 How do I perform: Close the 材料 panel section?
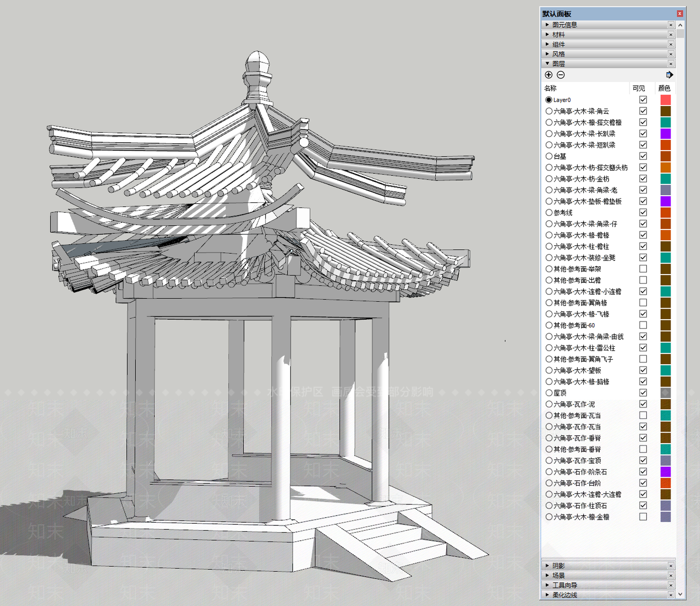671,35
